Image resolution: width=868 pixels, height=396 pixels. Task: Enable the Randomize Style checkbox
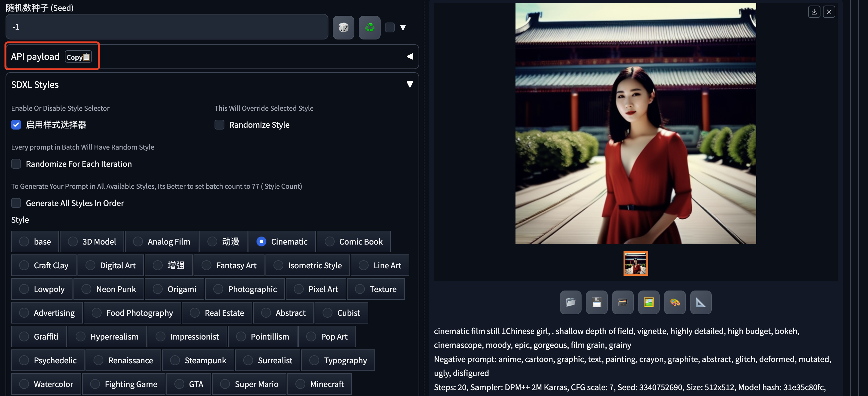point(219,125)
